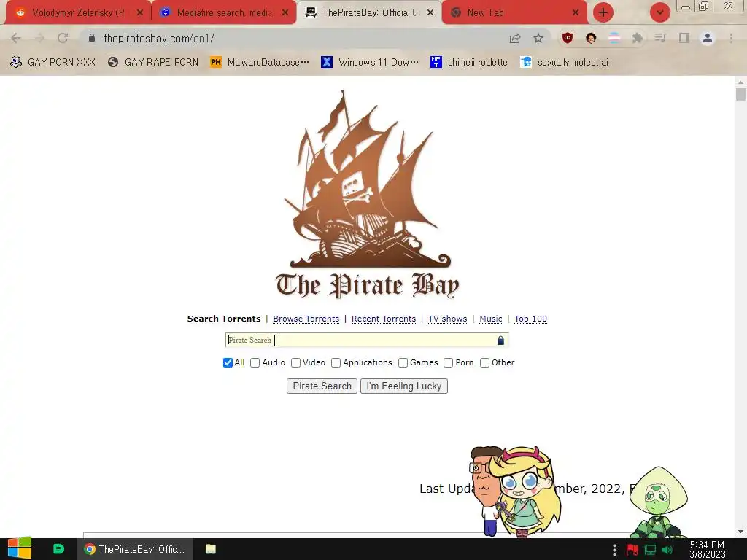Open the Recent Torrents link

pyautogui.click(x=384, y=319)
